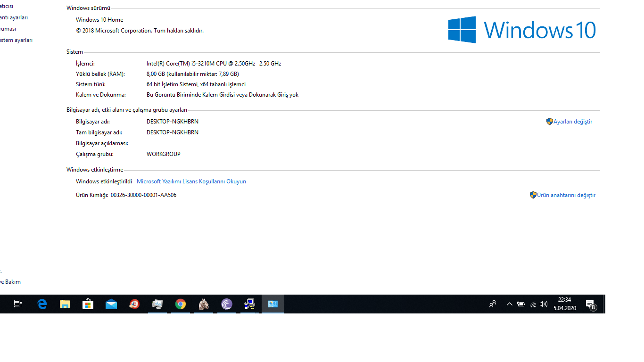The height and width of the screenshot is (362, 644).
Task: Open the networked computers taskbar icon
Action: pyautogui.click(x=249, y=304)
